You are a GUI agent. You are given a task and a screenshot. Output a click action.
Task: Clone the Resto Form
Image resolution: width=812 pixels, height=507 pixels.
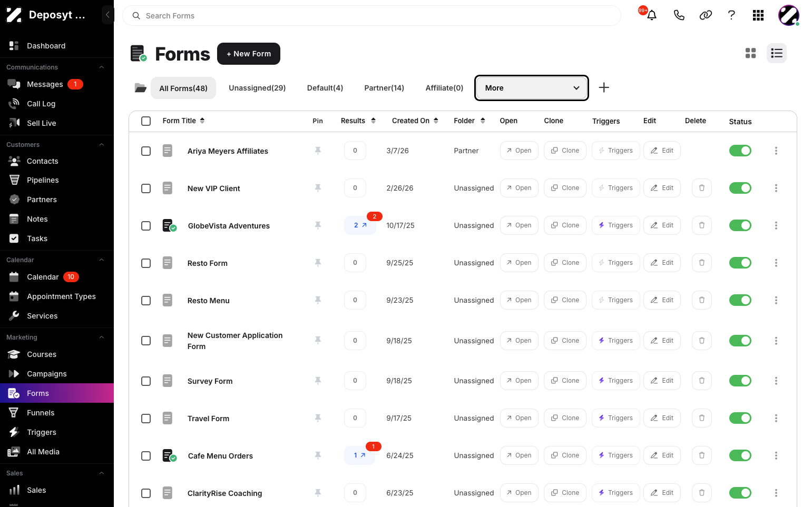point(565,263)
